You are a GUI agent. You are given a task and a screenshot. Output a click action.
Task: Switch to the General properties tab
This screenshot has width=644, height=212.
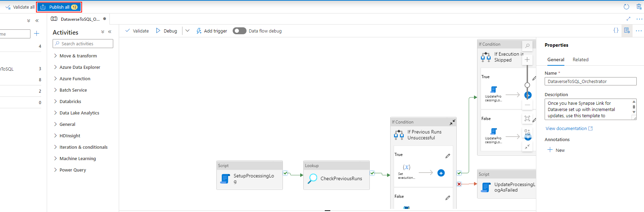[x=556, y=59]
